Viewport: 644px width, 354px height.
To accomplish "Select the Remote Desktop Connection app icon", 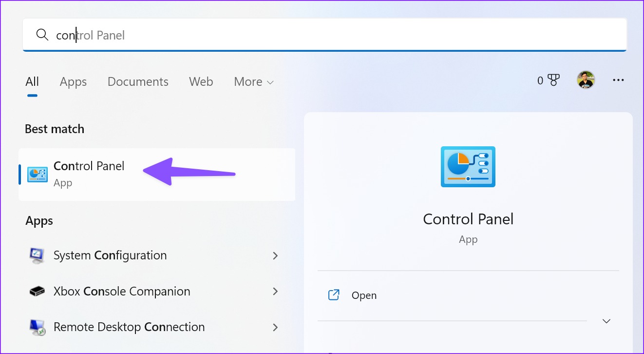I will [37, 327].
